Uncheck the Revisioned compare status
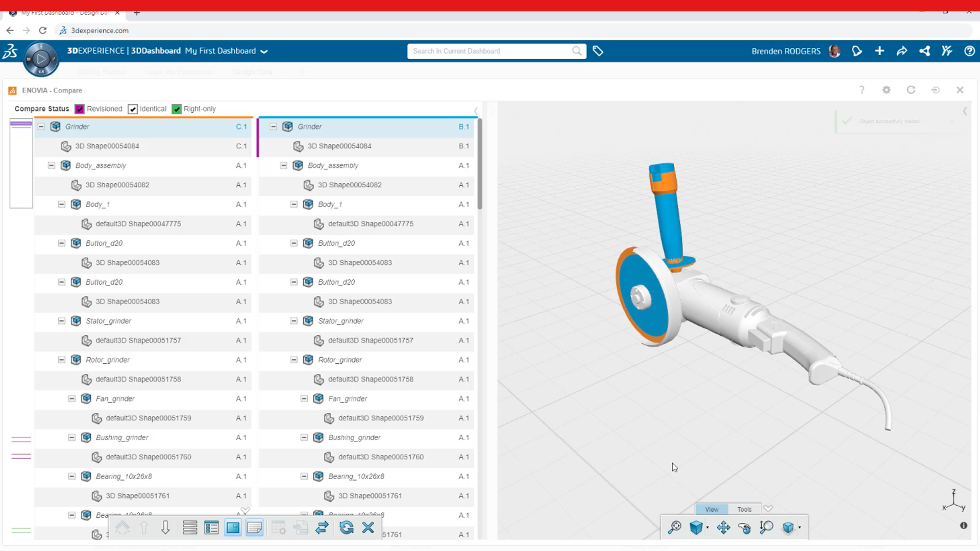The width and height of the screenshot is (980, 551). point(79,109)
